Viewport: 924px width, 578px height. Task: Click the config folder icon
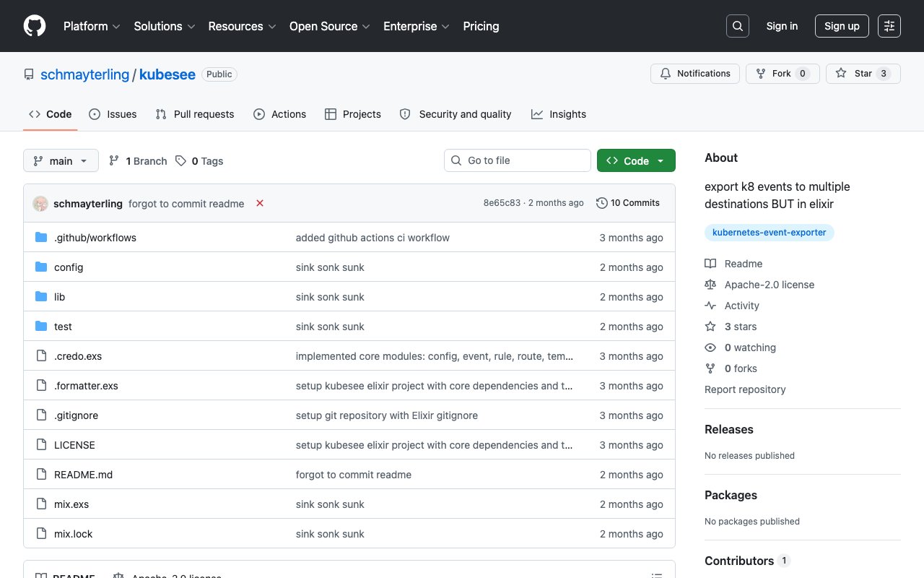pyautogui.click(x=41, y=267)
